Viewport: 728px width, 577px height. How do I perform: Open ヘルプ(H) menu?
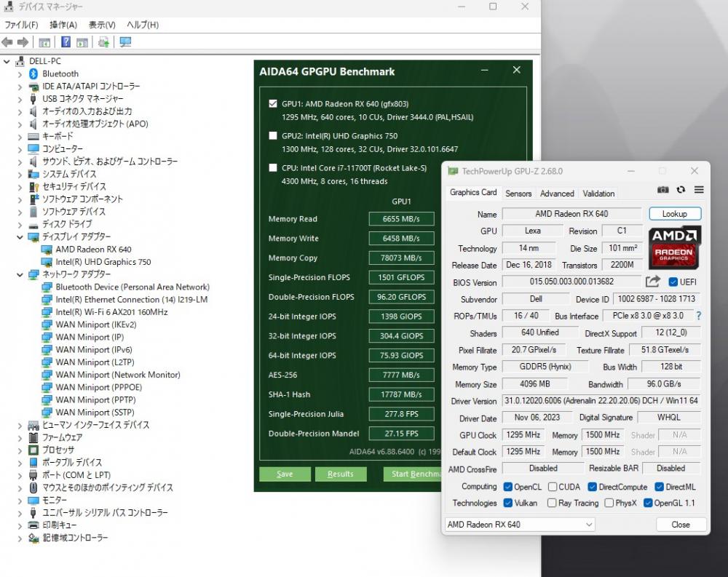(x=143, y=25)
